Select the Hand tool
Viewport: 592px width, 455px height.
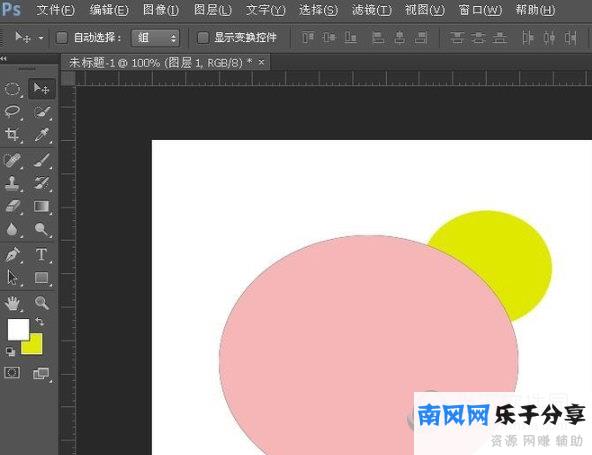tap(12, 303)
